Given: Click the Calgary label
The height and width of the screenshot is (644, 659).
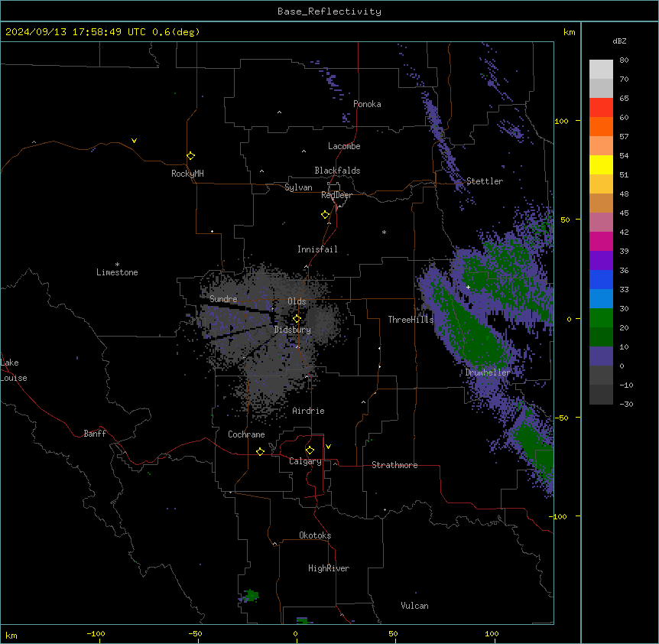Looking at the screenshot, I should (305, 461).
